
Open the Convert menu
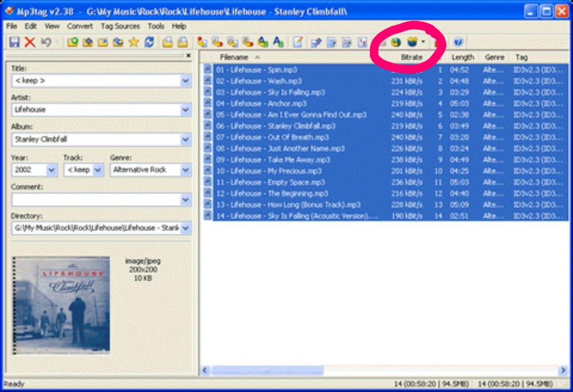pyautogui.click(x=80, y=26)
